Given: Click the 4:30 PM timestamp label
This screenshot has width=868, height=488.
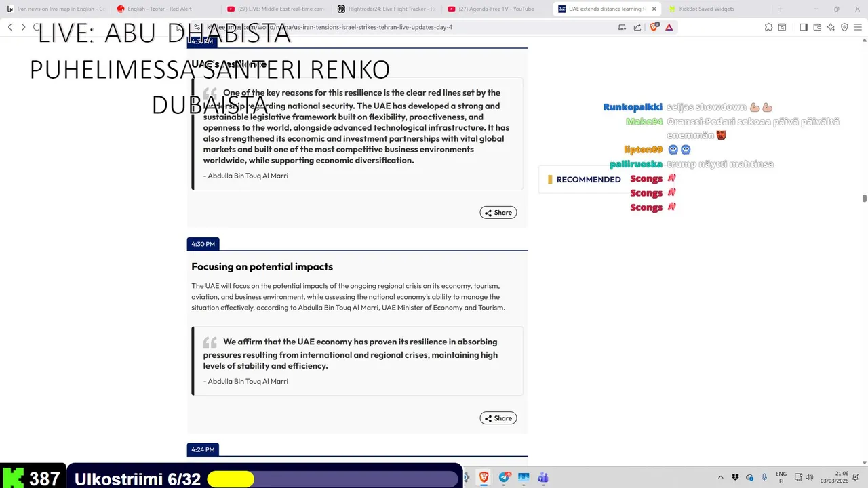Looking at the screenshot, I should point(203,244).
